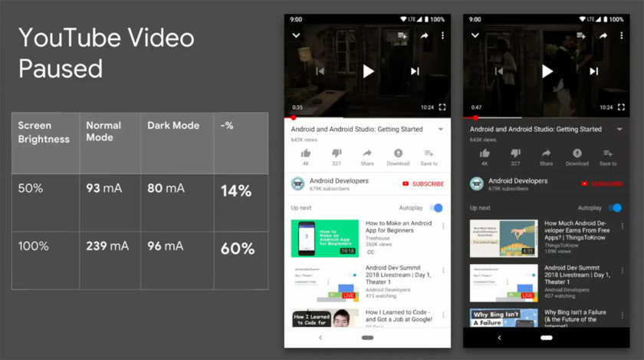
Task: Toggle Autoplay switch in light mode
Action: click(436, 208)
